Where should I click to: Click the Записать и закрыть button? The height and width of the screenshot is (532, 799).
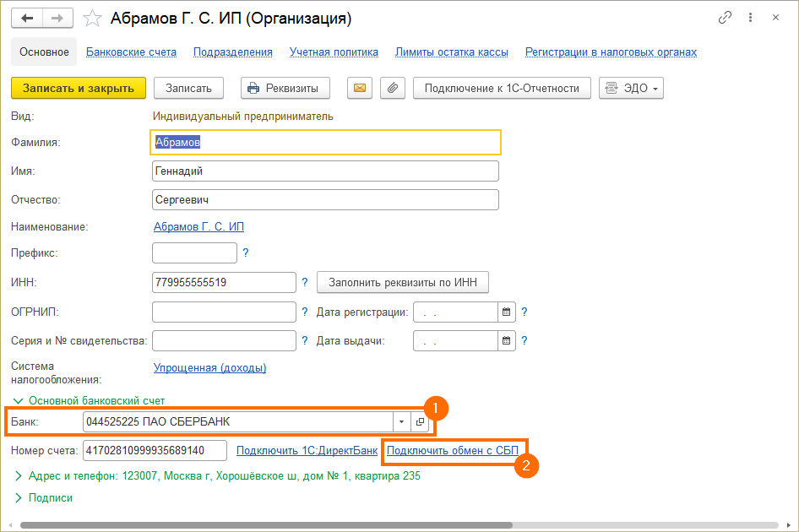pos(79,88)
